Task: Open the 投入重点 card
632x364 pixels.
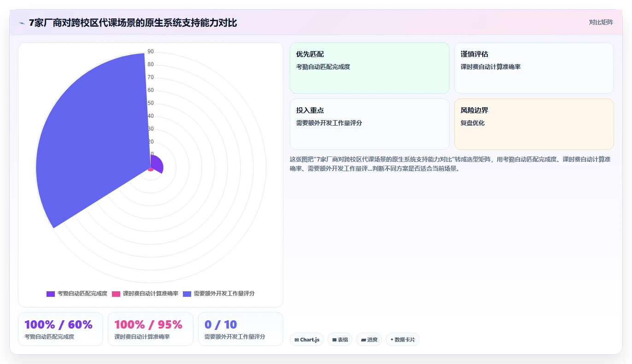Action: [369, 124]
